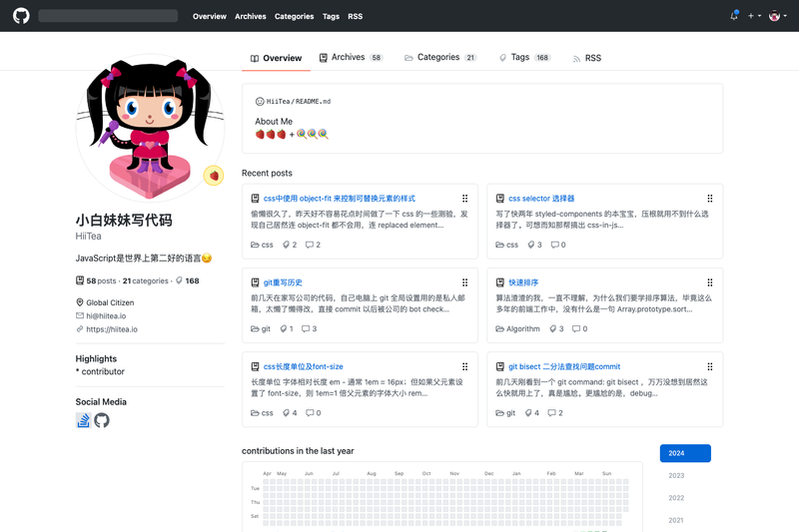The height and width of the screenshot is (532, 799).
Task: Switch to the Archives 58 tab
Action: click(x=351, y=58)
